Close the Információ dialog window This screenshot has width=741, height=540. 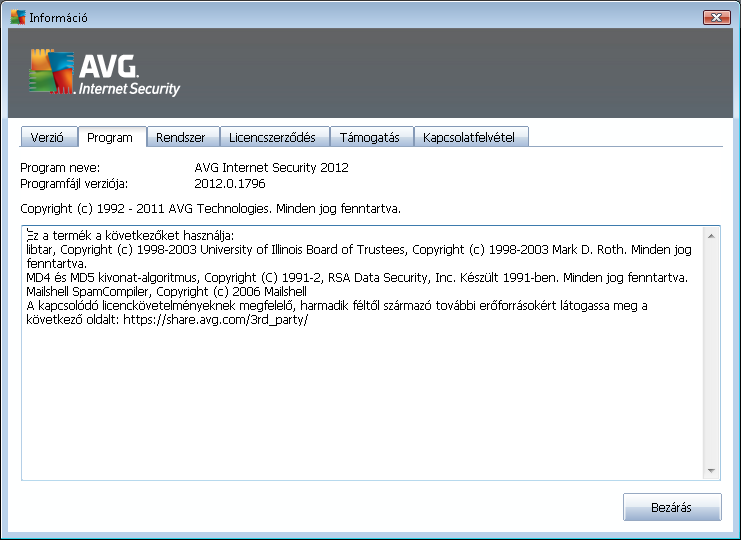(x=716, y=17)
